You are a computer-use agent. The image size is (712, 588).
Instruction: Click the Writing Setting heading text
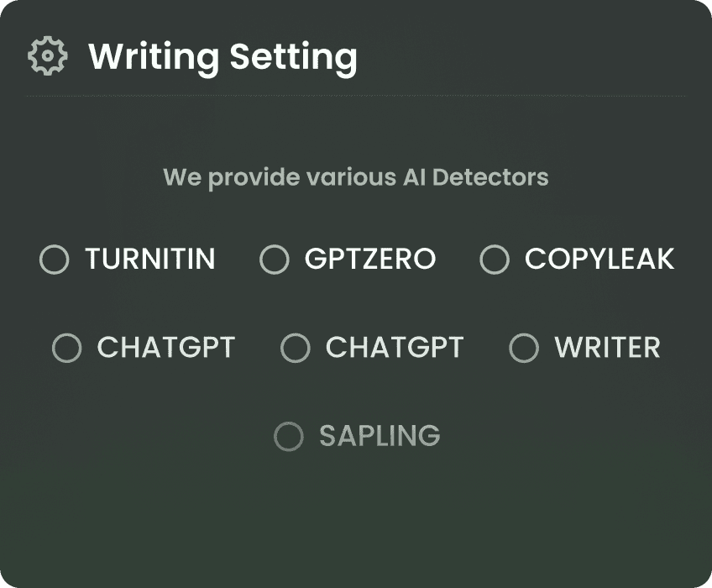(x=223, y=58)
